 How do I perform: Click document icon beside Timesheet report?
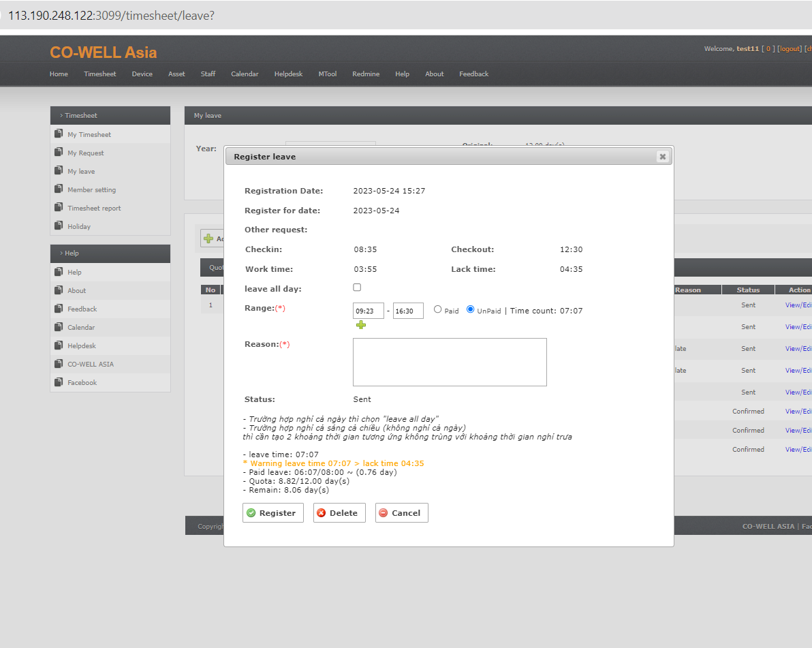59,207
